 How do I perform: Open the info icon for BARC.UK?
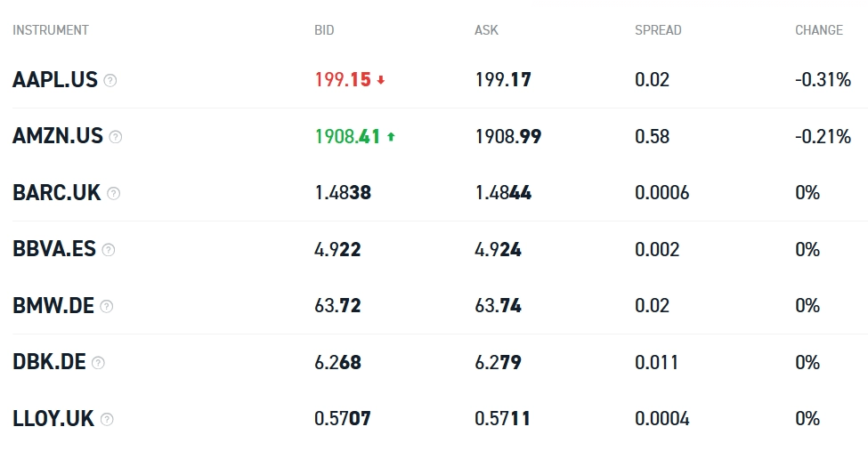[113, 193]
